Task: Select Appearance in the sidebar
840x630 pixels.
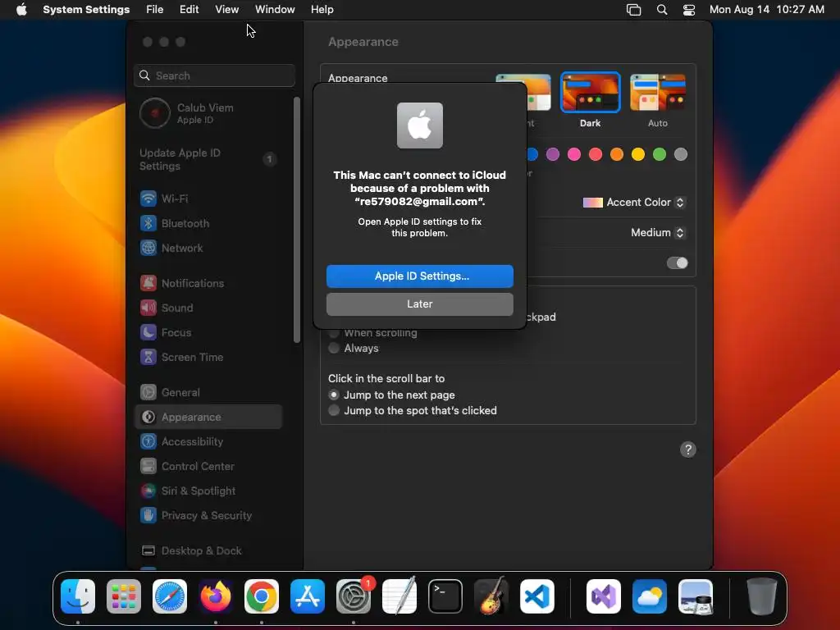Action: tap(208, 417)
